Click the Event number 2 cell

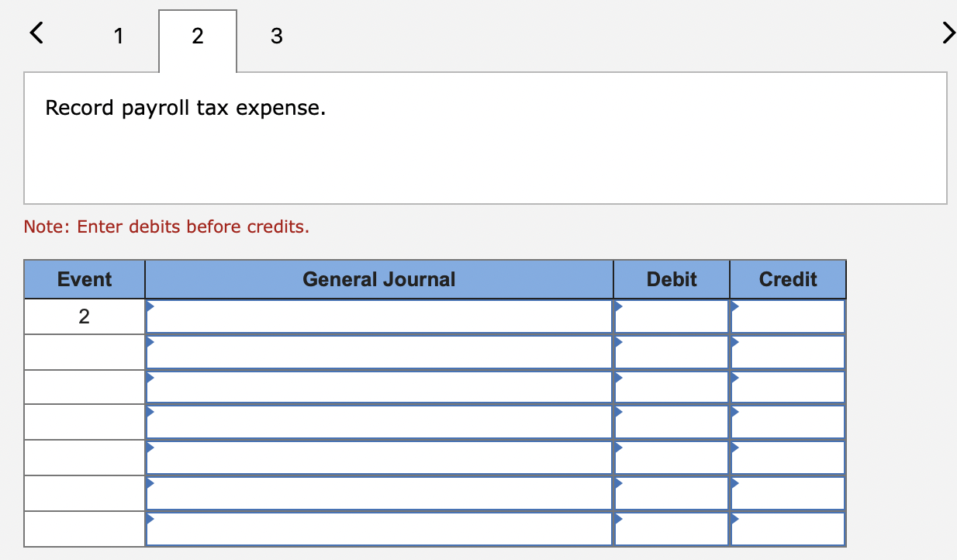click(85, 316)
